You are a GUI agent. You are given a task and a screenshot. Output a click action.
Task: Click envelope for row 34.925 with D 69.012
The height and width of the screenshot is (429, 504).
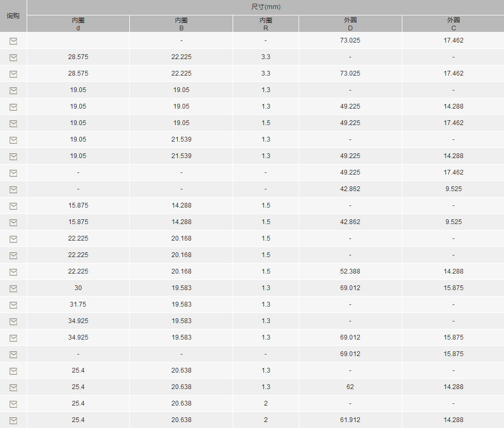click(13, 338)
